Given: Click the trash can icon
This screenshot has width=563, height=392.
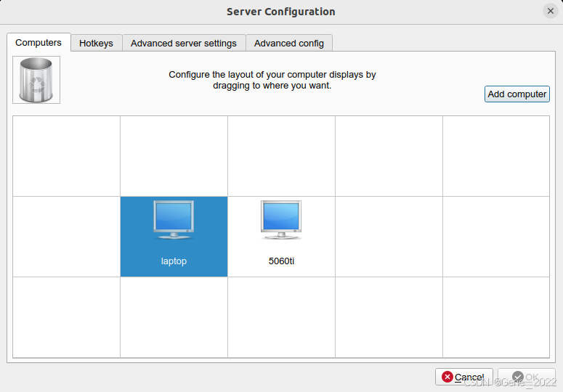Looking at the screenshot, I should pyautogui.click(x=36, y=80).
